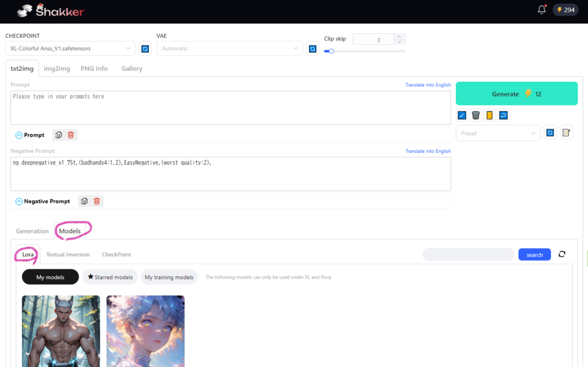Image resolution: width=588 pixels, height=367 pixels.
Task: Click the Clip skip slider handle
Action: coord(331,51)
